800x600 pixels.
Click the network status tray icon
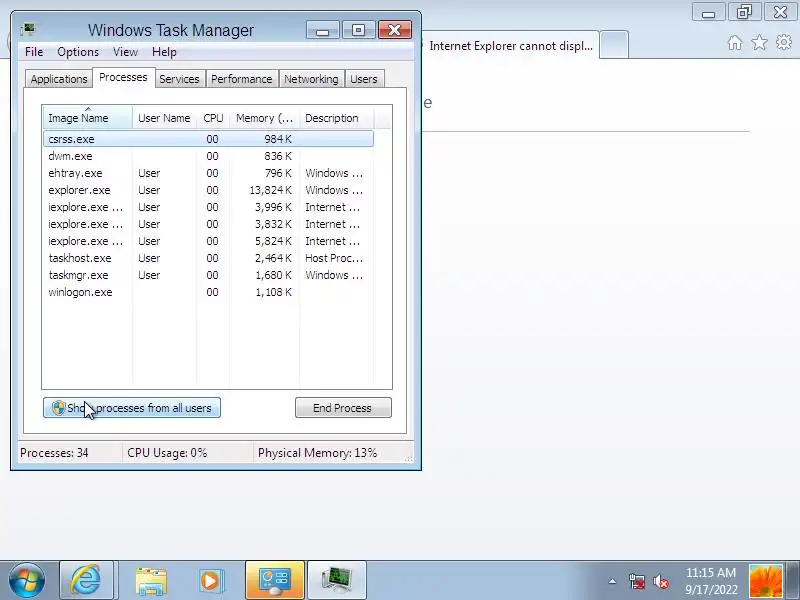click(637, 581)
